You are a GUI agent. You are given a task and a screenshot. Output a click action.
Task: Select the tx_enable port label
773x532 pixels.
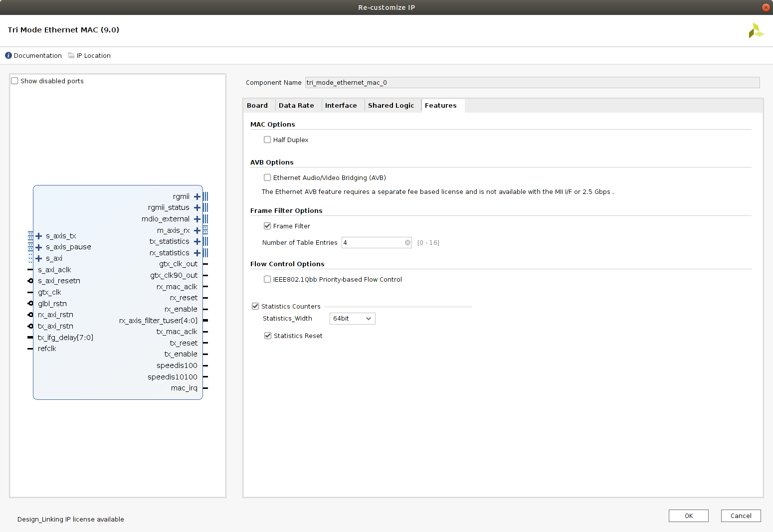coord(181,354)
